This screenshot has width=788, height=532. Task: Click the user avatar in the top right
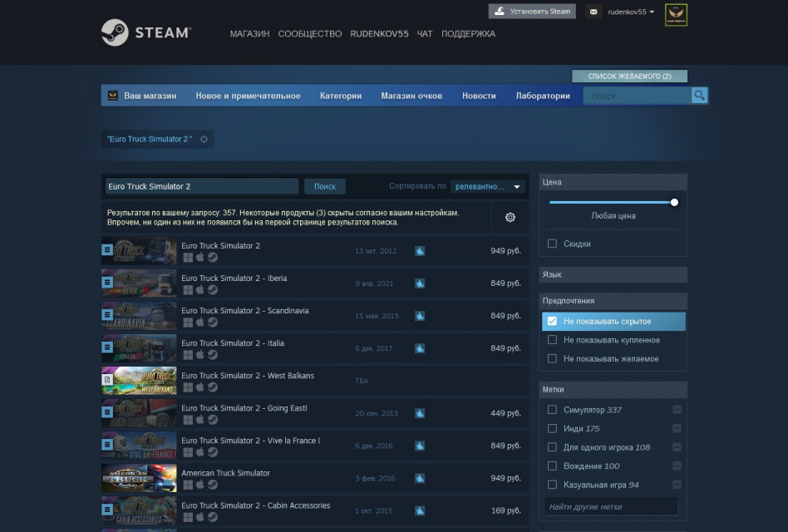coord(676,15)
